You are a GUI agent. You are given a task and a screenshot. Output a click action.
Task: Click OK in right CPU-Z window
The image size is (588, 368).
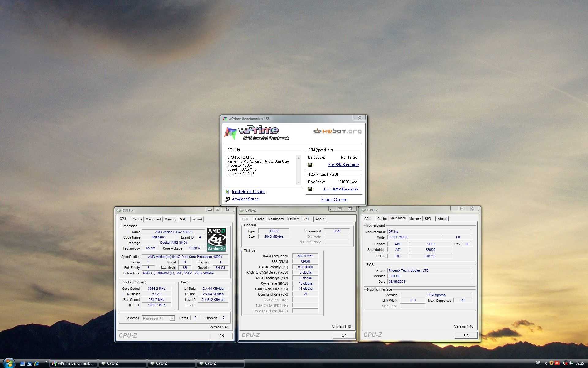coord(466,335)
